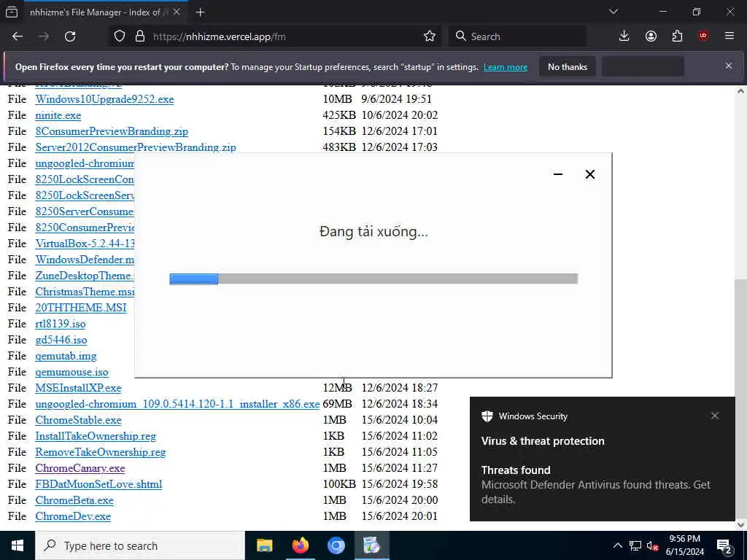
Task: Open File Explorer from taskbar
Action: tap(264, 545)
